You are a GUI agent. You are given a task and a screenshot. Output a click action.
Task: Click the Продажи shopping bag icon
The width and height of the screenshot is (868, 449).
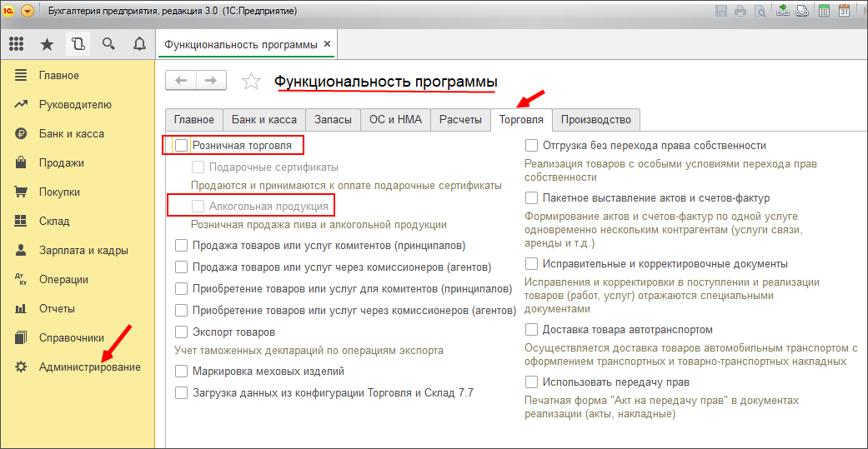(21, 163)
